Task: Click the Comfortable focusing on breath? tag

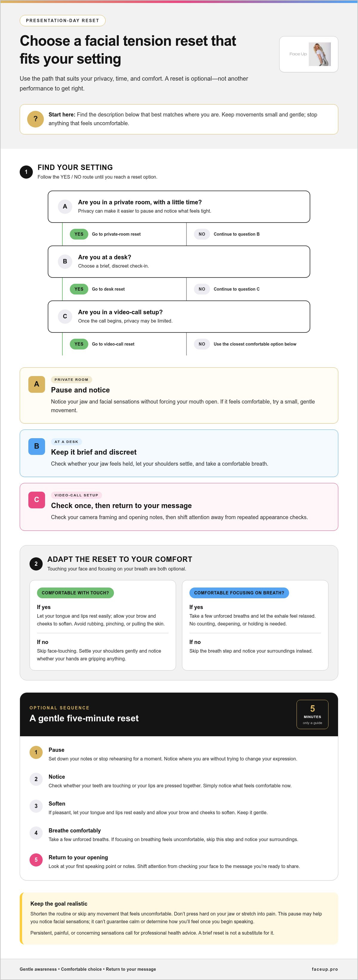Action: [x=239, y=593]
